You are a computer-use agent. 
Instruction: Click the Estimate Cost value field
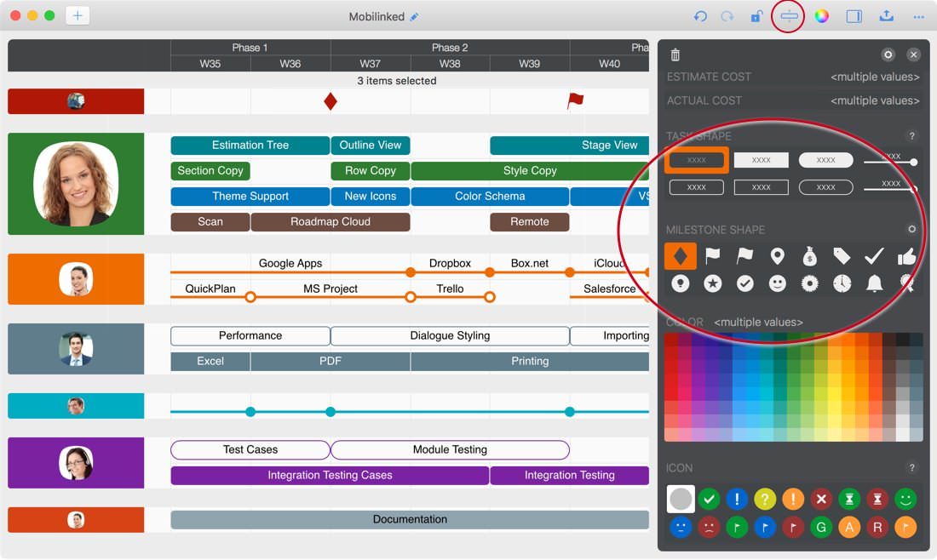click(875, 77)
